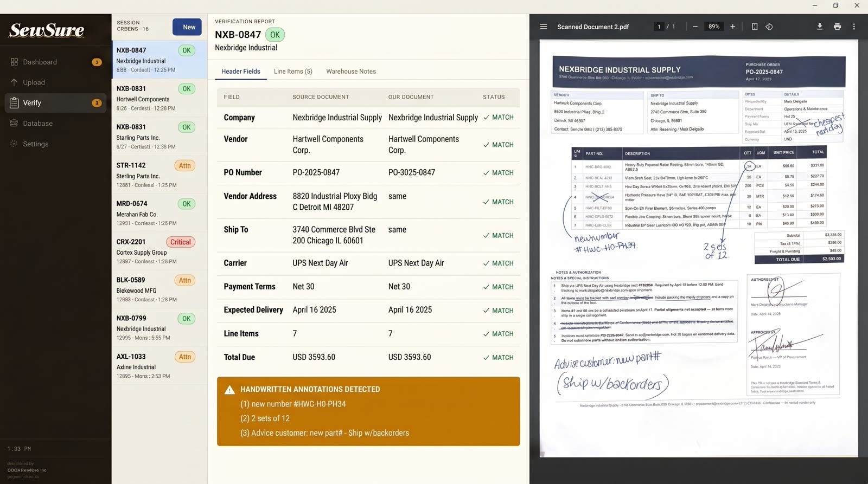This screenshot has width=868, height=484.
Task: Click the Attn badge on STR-1142
Action: [185, 166]
